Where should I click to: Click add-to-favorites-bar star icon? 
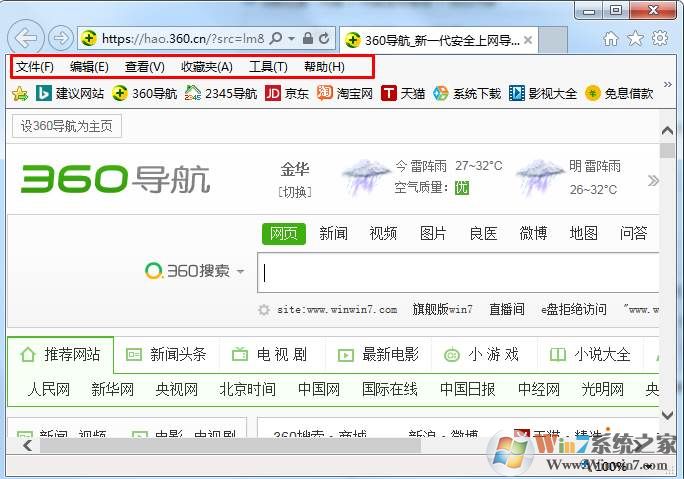coord(20,93)
